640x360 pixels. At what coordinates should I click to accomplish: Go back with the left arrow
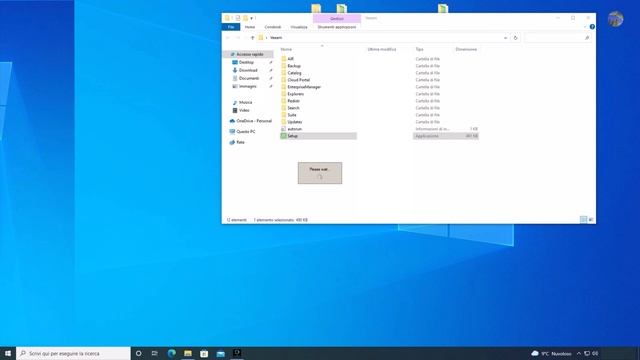(228, 38)
